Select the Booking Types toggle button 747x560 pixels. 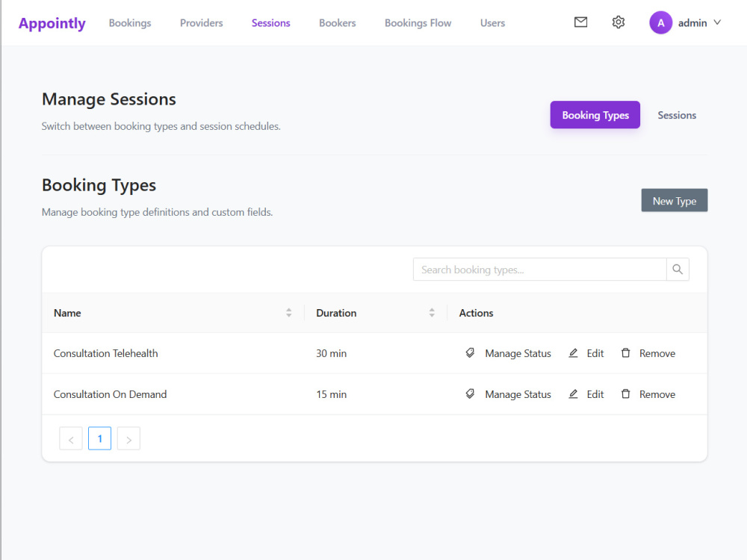[595, 115]
